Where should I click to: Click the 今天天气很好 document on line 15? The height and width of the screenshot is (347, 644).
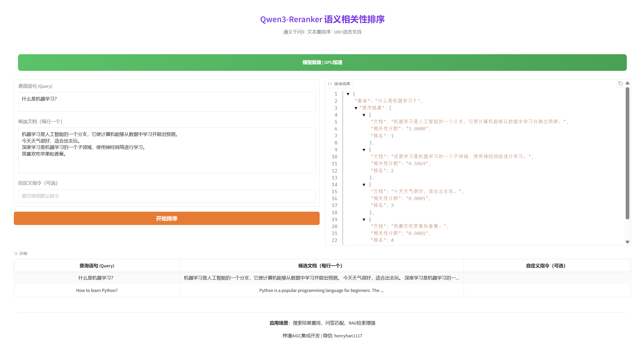(426, 191)
